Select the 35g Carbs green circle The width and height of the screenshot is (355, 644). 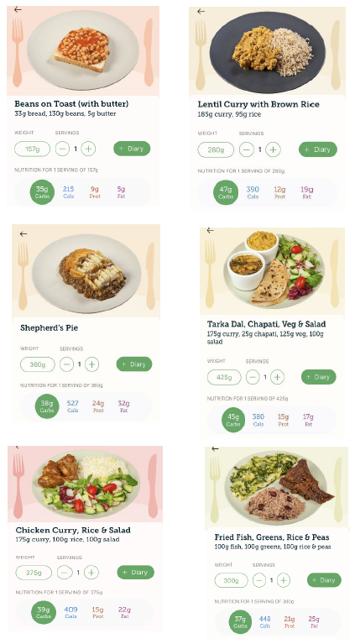pyautogui.click(x=42, y=191)
